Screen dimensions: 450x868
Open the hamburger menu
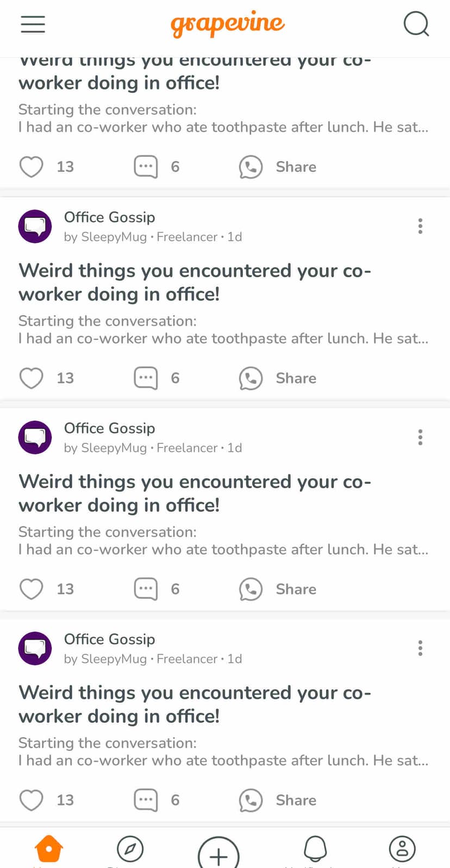(x=33, y=24)
